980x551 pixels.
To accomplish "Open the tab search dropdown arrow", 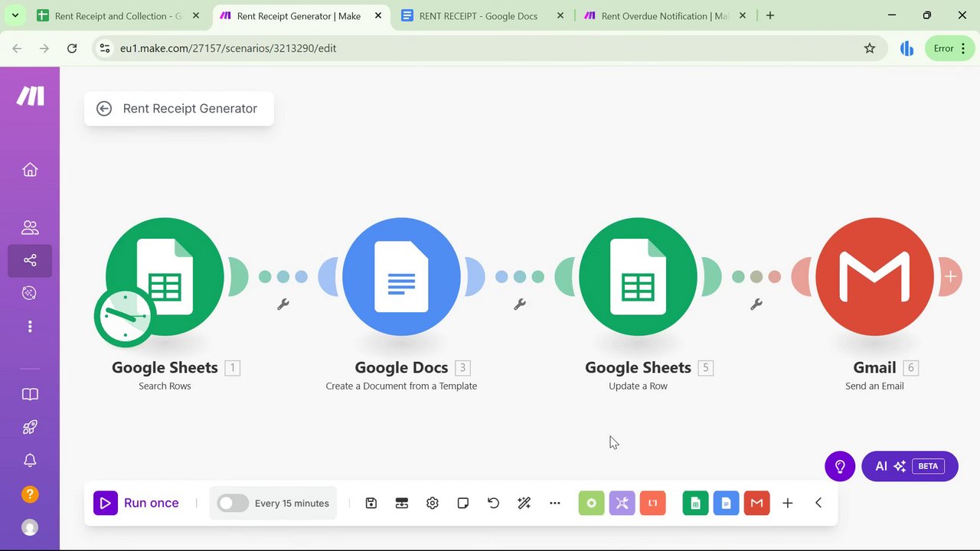I will coord(15,15).
